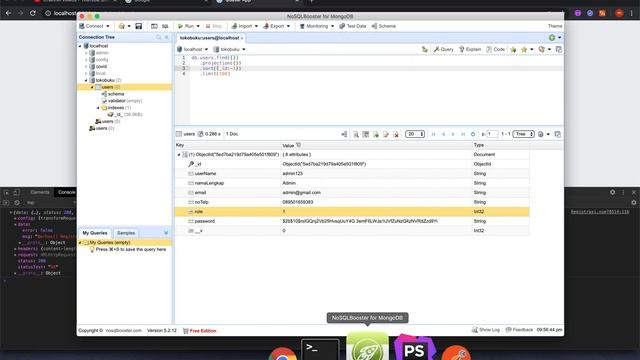The width and height of the screenshot is (640, 360).
Task: Open the Tree view mode dropdown
Action: pyautogui.click(x=524, y=134)
